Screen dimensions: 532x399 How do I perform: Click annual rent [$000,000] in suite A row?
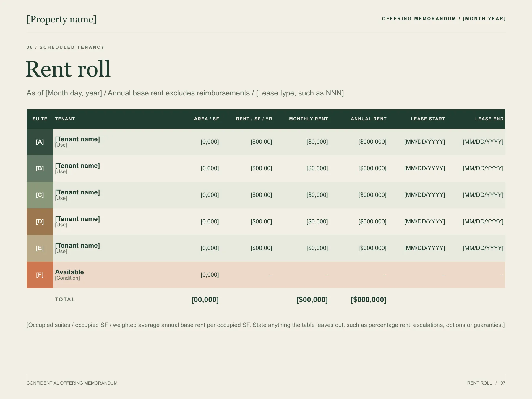coord(372,142)
